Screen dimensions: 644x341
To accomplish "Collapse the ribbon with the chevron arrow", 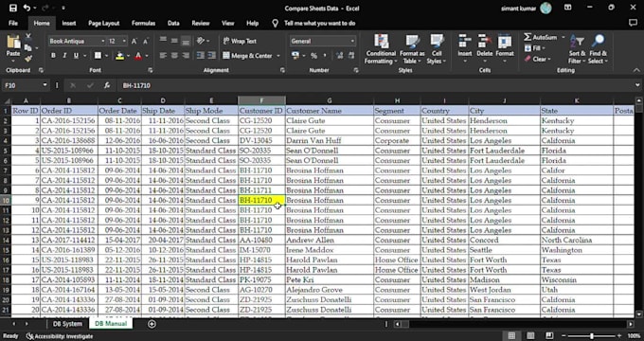I will point(636,70).
